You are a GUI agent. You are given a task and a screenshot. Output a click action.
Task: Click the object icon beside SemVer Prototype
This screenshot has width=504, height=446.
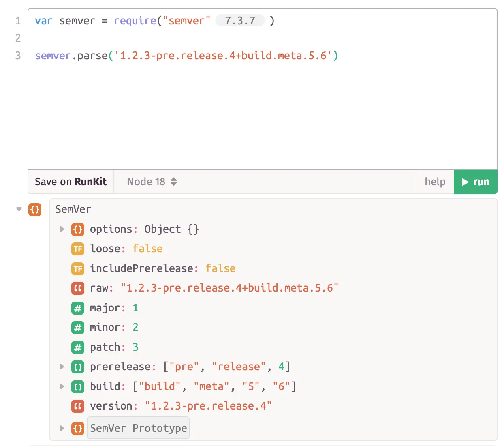pos(77,428)
